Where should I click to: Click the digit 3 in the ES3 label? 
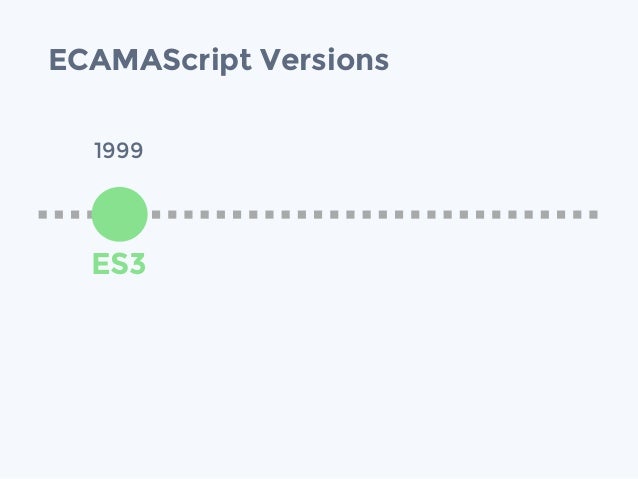click(137, 264)
